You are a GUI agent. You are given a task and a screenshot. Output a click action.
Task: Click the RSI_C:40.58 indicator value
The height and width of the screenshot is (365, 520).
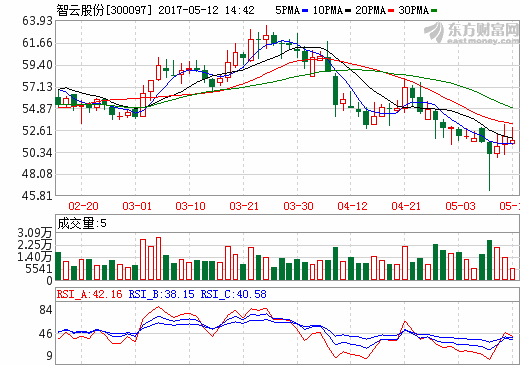(233, 294)
